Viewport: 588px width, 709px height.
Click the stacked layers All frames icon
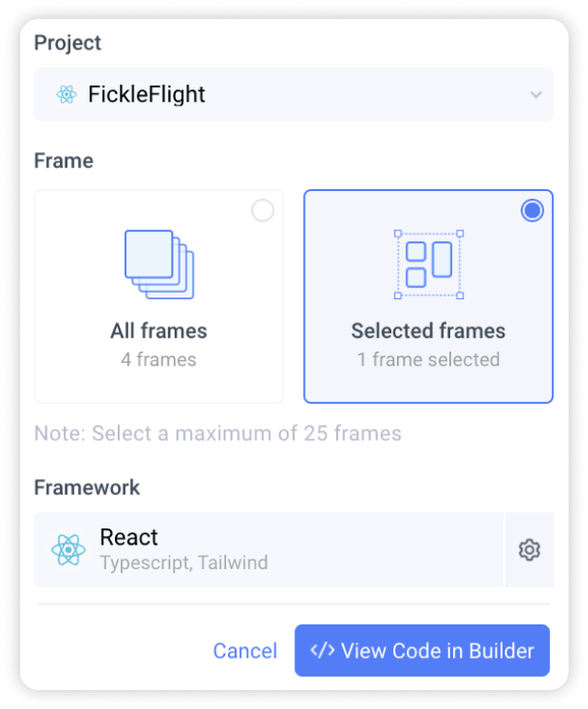point(159,263)
